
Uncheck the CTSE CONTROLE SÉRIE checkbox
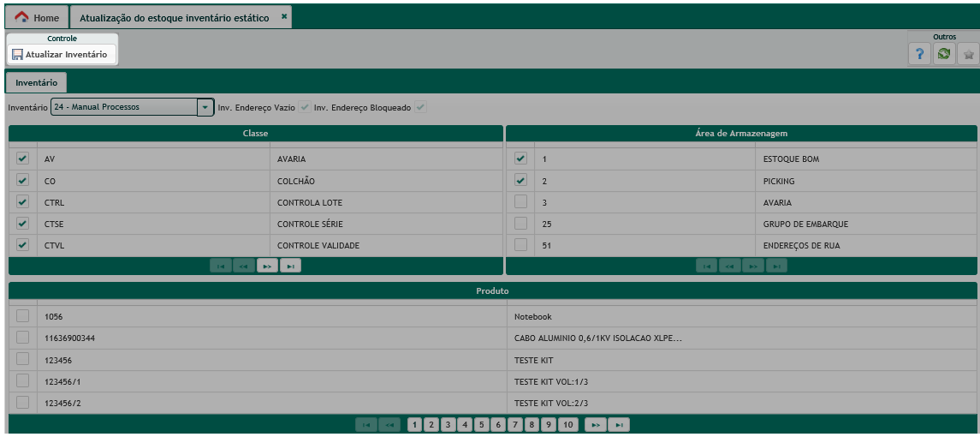pos(22,224)
